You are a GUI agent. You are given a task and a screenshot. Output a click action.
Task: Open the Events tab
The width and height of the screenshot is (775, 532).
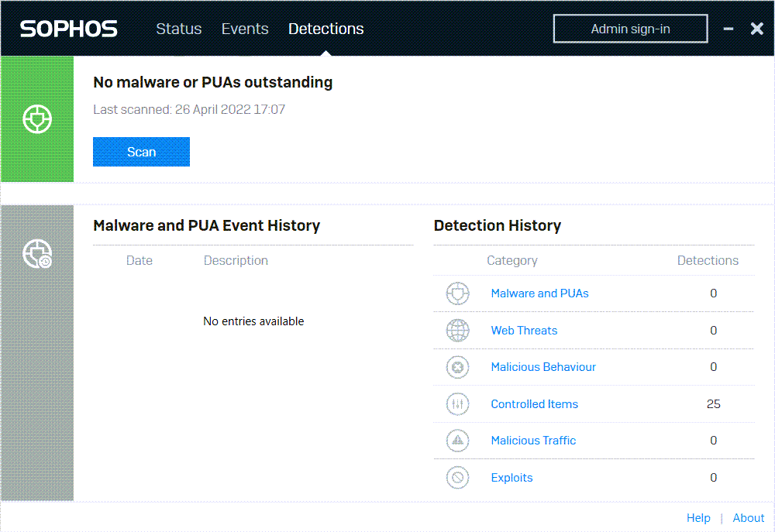pyautogui.click(x=245, y=29)
